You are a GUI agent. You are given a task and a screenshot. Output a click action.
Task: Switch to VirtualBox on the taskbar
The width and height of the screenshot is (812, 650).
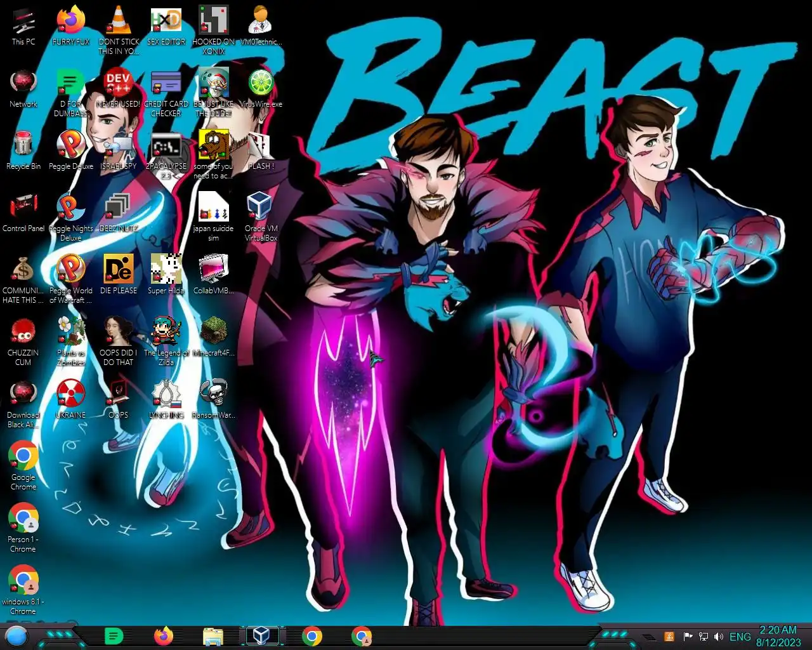coord(261,636)
